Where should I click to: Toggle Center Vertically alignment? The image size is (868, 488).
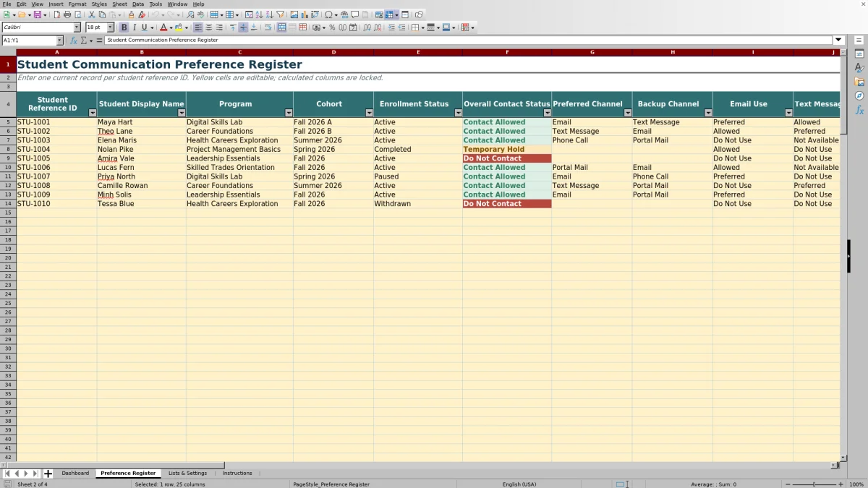pos(243,27)
